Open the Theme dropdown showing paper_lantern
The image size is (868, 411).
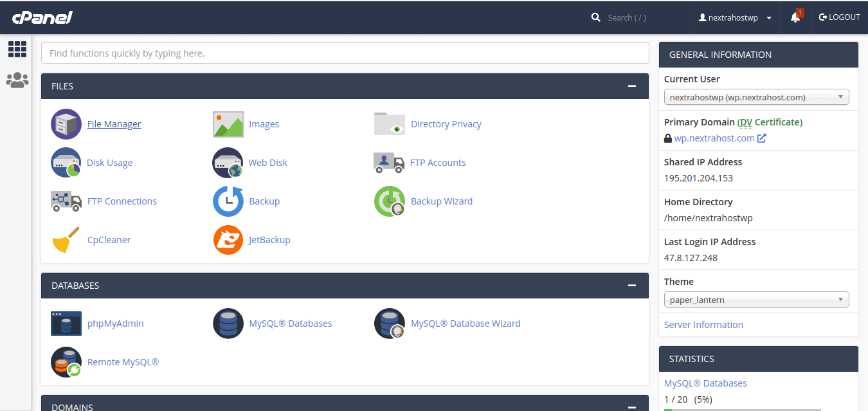756,299
